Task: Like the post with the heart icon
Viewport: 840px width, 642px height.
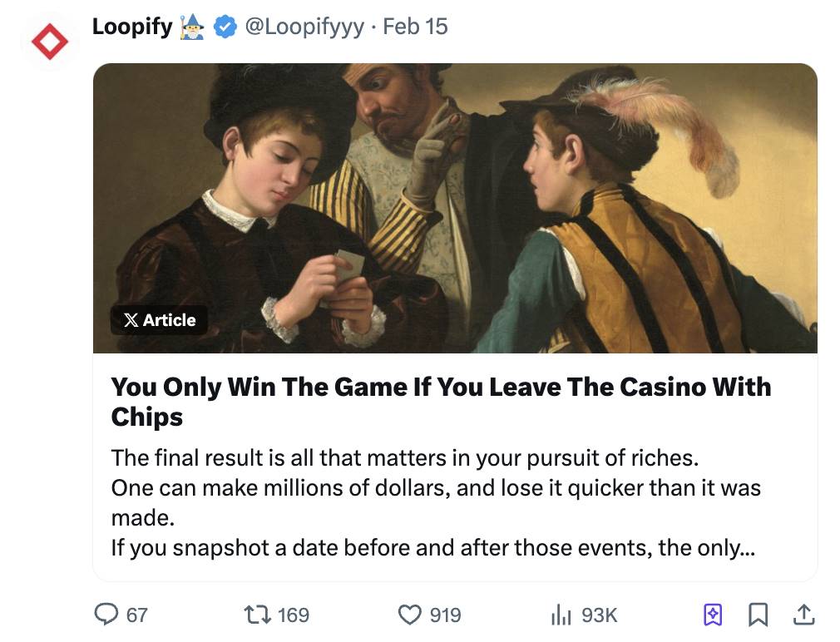Action: (409, 615)
